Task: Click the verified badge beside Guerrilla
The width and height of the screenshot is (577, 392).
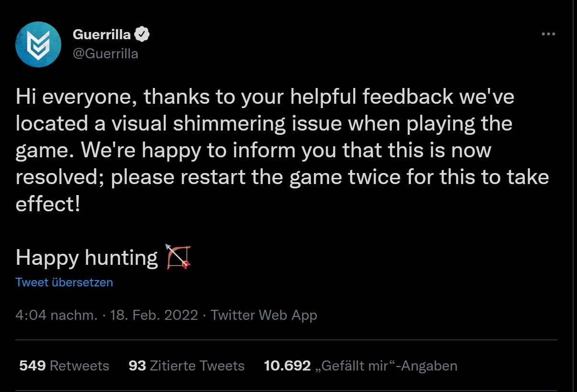Action: [x=142, y=34]
